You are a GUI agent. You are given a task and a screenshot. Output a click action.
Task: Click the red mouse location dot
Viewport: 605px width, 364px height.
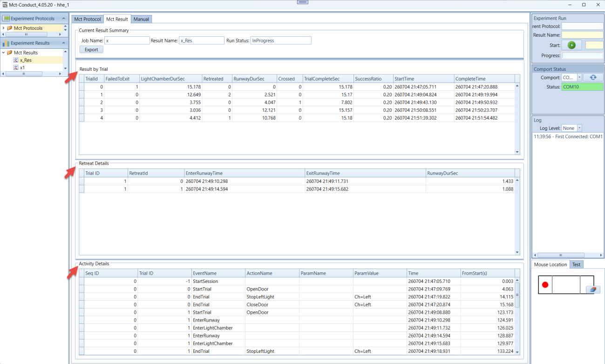[x=545, y=284]
